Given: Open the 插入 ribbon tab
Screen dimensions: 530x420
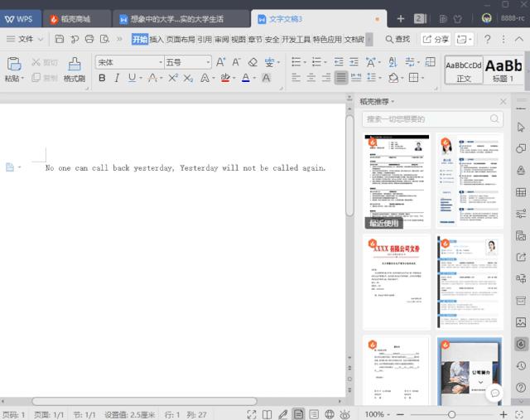Looking at the screenshot, I should tap(157, 39).
